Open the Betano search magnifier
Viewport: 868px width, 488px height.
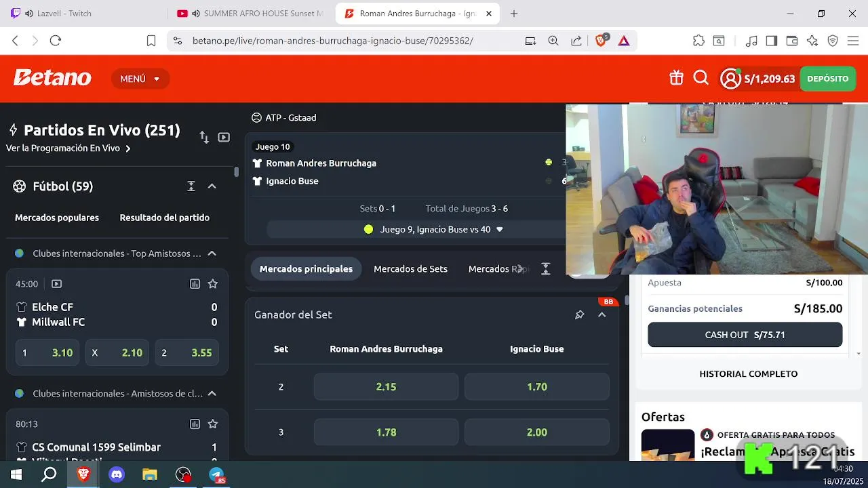701,79
